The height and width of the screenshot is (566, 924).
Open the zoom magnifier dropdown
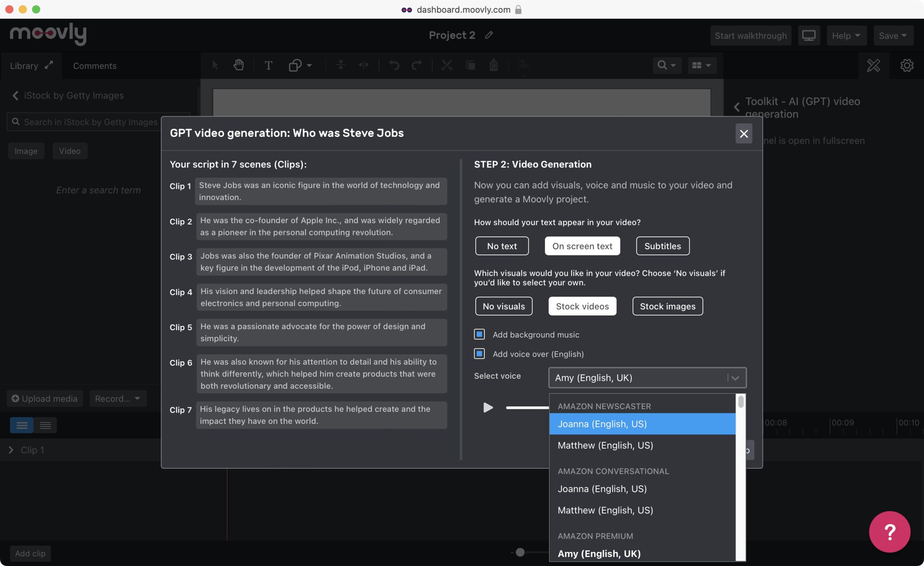(667, 65)
